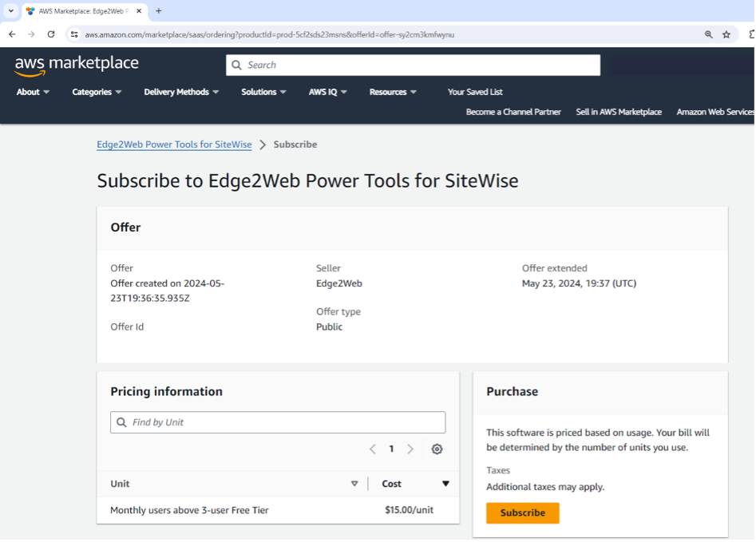
Task: Reload the page with the refresh icon
Action: pyautogui.click(x=50, y=35)
